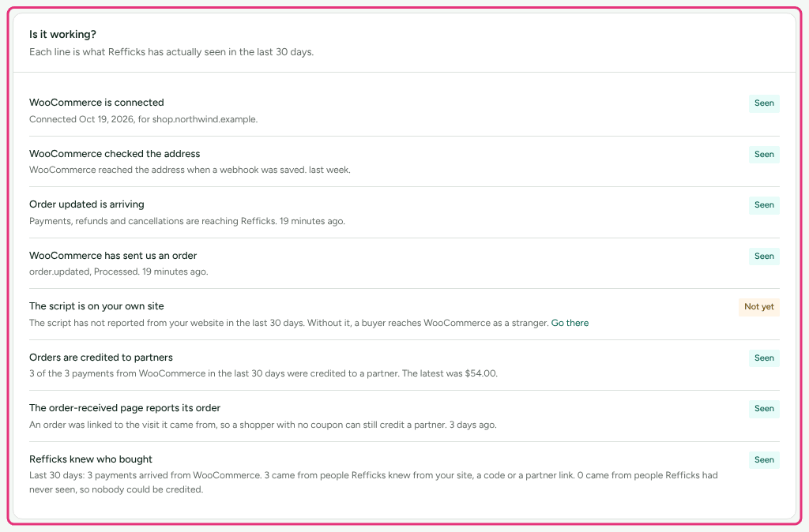
Task: Click Seen badge for Refficks knew who bought
Action: coord(764,460)
